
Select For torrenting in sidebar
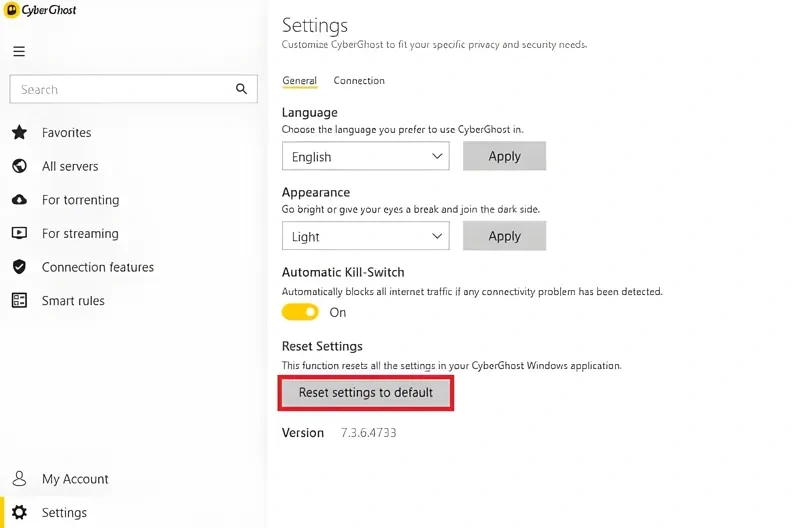tap(81, 200)
